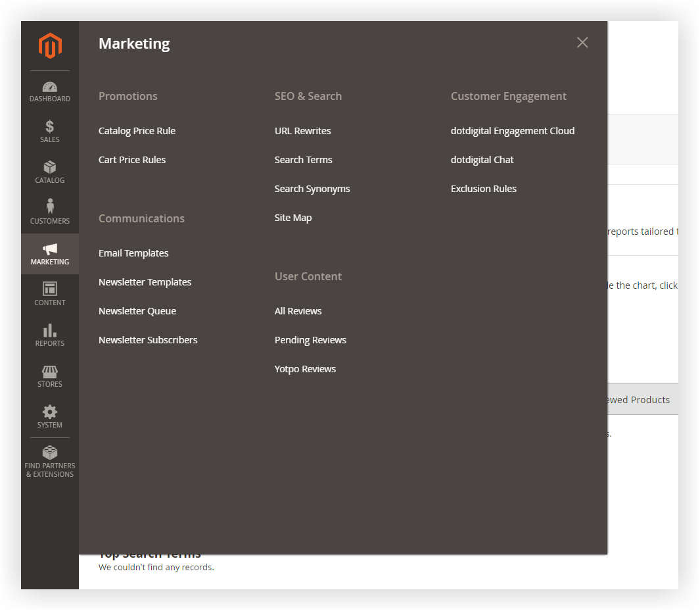Open dotdigital Engagement Cloud
The image size is (700, 611).
tap(513, 131)
